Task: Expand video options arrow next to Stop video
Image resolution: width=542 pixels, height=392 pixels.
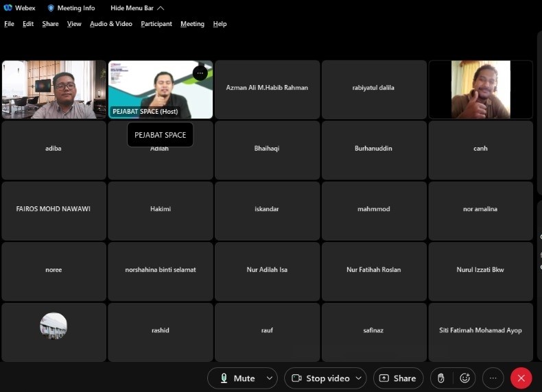Action: click(x=360, y=378)
